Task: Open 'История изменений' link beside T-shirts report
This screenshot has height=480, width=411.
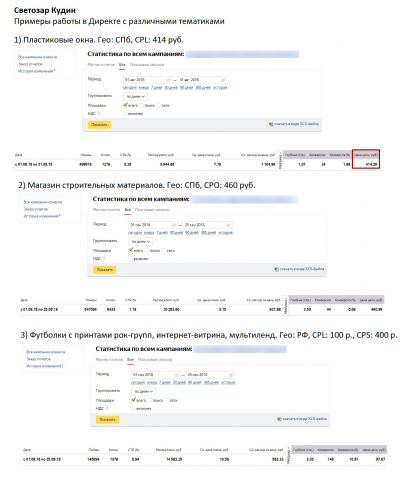Action: 44,366
